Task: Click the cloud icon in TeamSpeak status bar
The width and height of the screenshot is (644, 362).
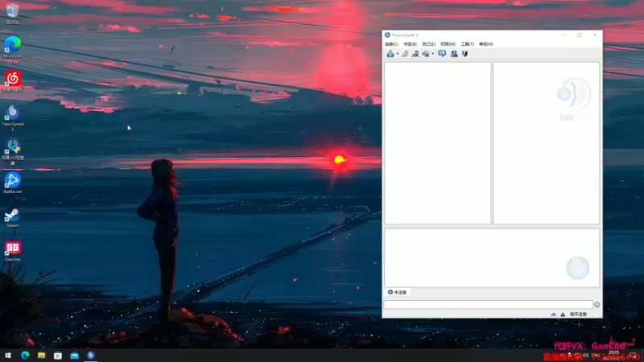Action: 553,315
